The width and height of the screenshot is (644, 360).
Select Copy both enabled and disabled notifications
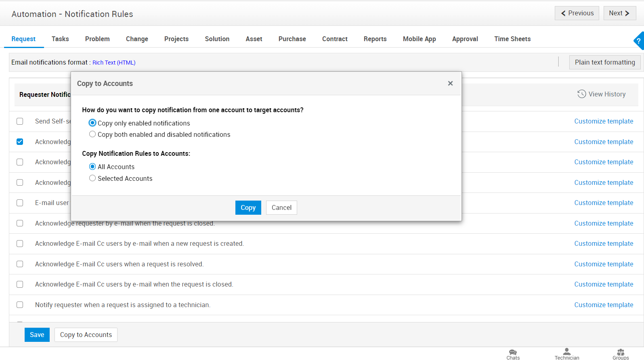click(92, 134)
